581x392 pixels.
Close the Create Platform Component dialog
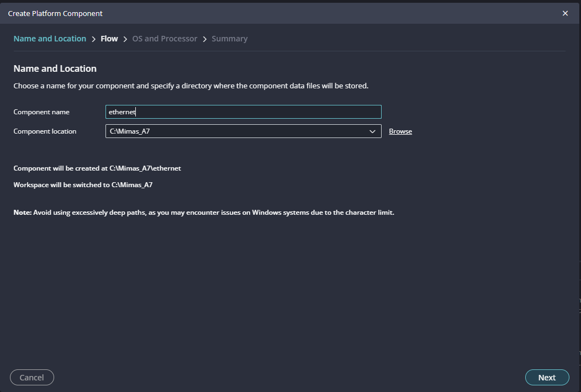tap(565, 13)
